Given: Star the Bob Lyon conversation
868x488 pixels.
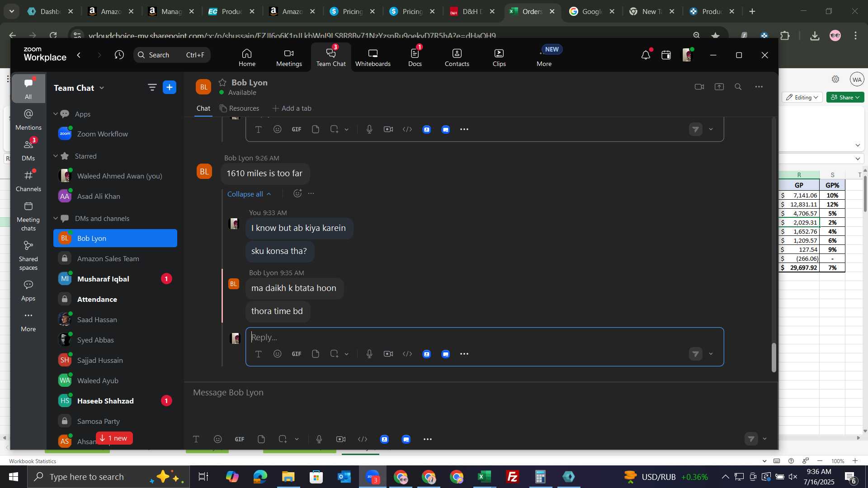Looking at the screenshot, I should (x=222, y=83).
